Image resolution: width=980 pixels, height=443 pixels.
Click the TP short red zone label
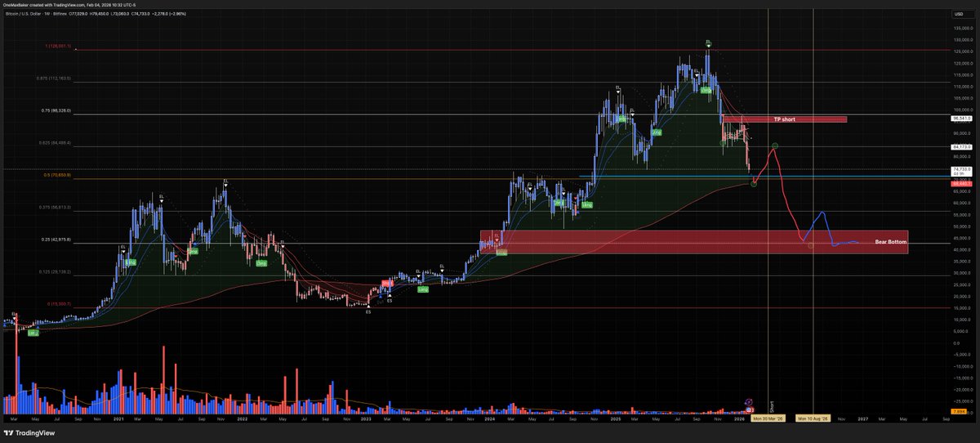point(784,119)
